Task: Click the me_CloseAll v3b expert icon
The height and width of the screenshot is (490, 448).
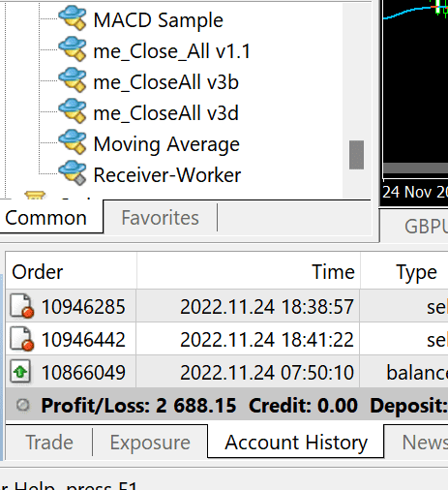Action: click(x=73, y=80)
